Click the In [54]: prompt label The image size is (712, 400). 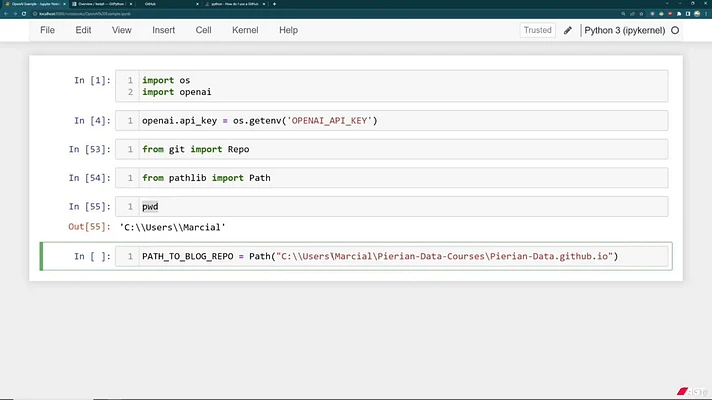(x=89, y=178)
